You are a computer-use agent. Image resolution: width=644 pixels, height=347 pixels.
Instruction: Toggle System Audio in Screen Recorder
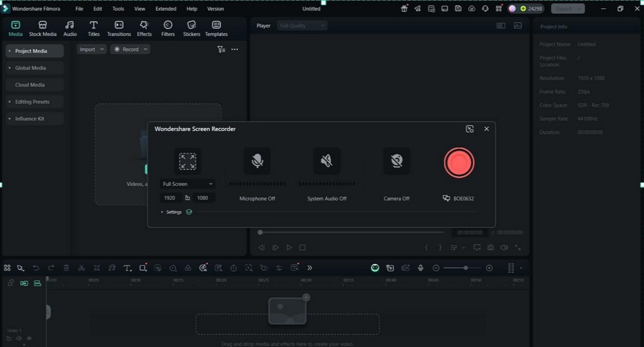(x=327, y=161)
